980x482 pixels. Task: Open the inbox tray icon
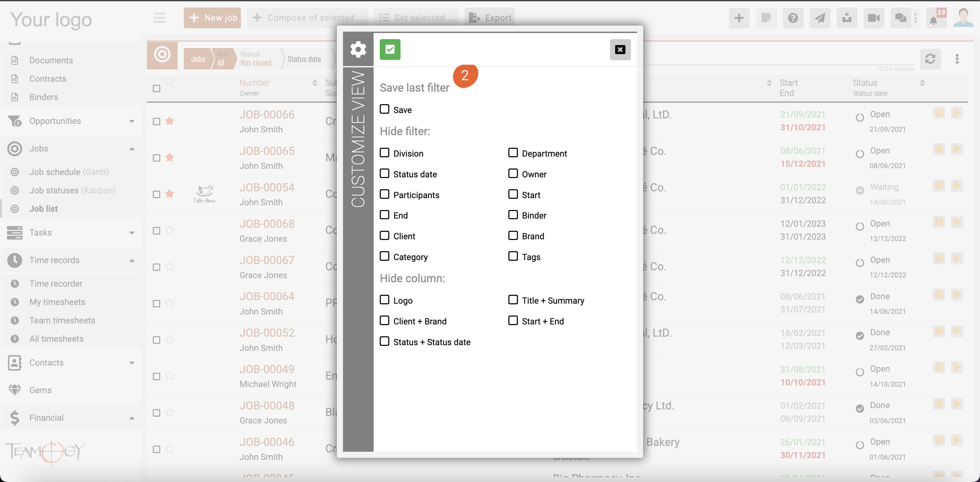[x=847, y=18]
